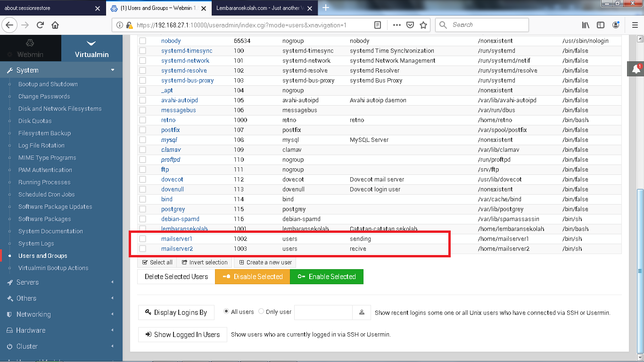644x362 pixels.
Task: Collapse the System section in the sidebar
Action: [x=113, y=70]
